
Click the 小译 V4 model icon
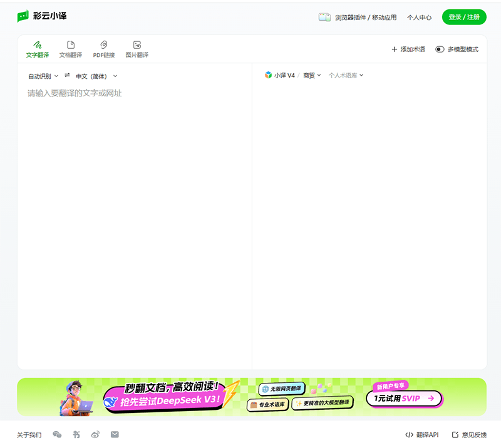point(268,75)
